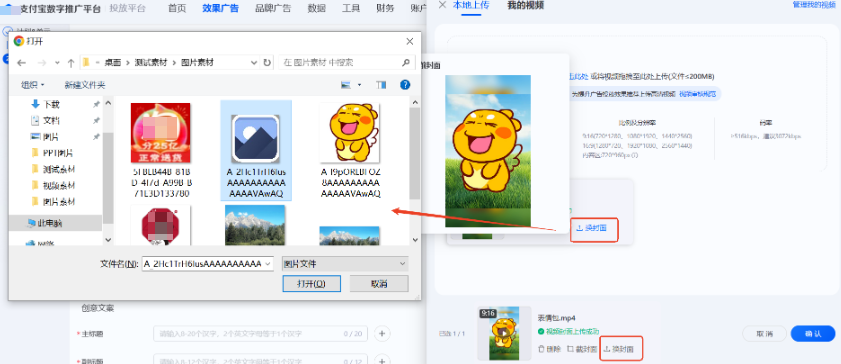This screenshot has width=841, height=364.
Task: Click 新建文件夹 button
Action: point(85,85)
